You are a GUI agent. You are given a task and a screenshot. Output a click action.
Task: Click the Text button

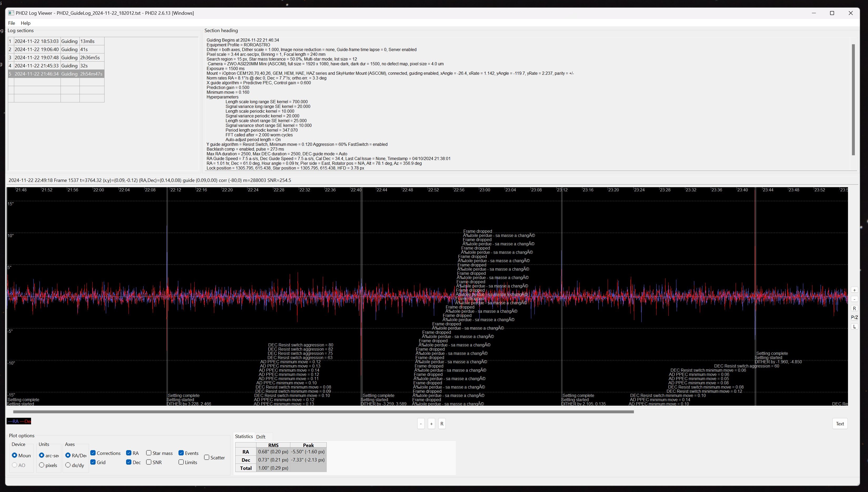coord(840,424)
